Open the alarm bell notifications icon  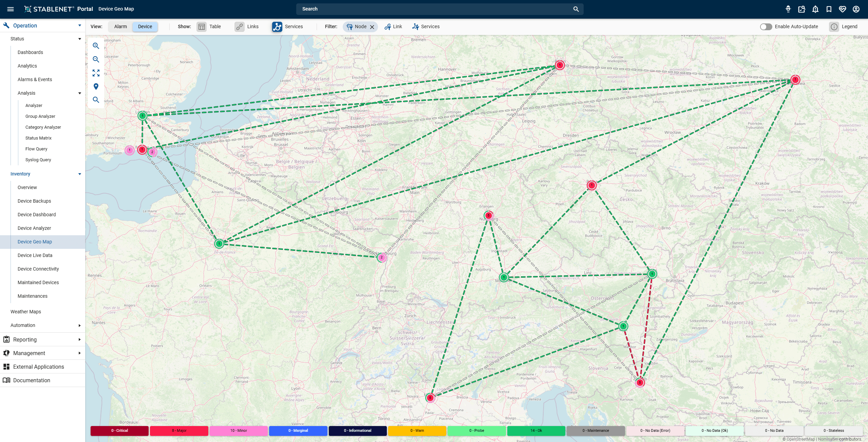pos(815,9)
